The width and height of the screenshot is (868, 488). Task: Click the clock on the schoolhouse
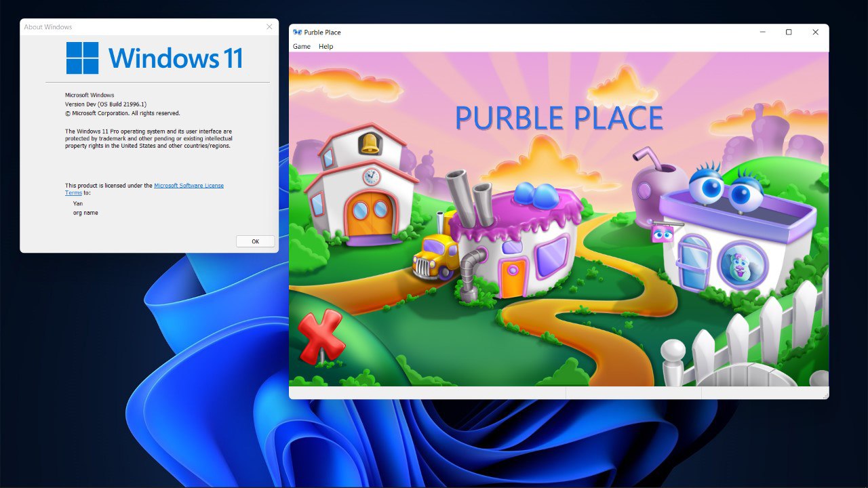point(371,177)
